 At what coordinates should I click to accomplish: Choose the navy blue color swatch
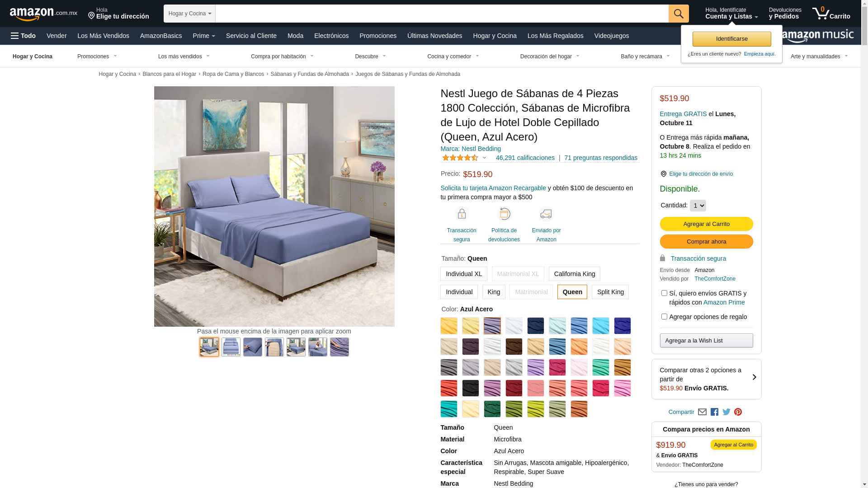(536, 326)
